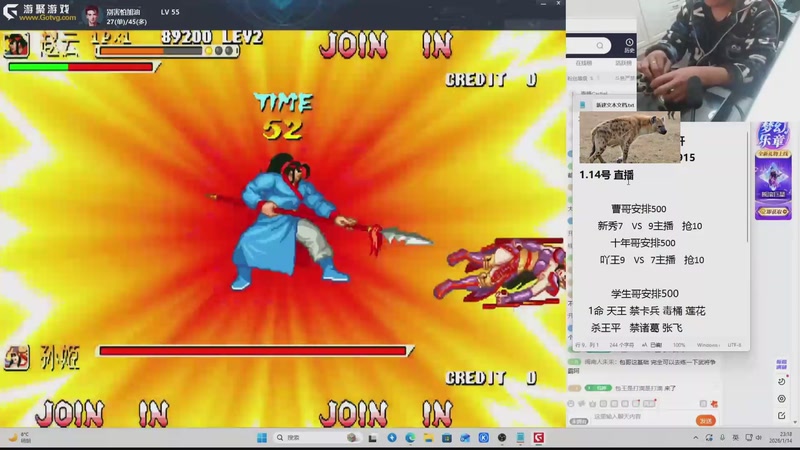
Task: Click the edit pencil icon in right sidebar
Action: (782, 416)
